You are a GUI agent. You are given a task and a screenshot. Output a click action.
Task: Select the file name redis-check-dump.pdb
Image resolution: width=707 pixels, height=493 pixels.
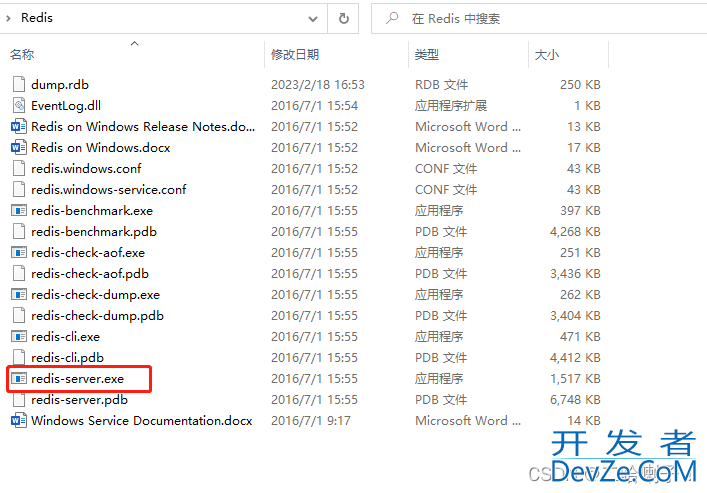[x=97, y=315]
